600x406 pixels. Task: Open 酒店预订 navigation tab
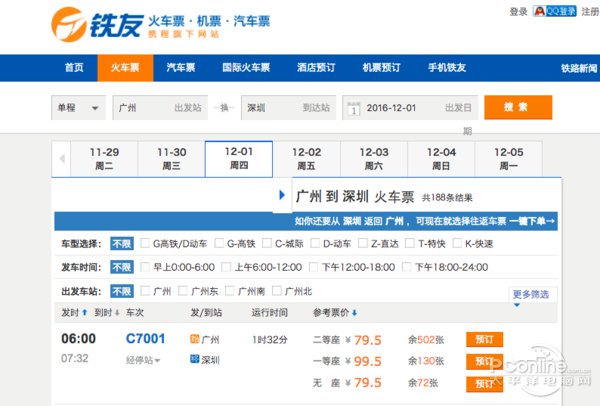pos(316,68)
